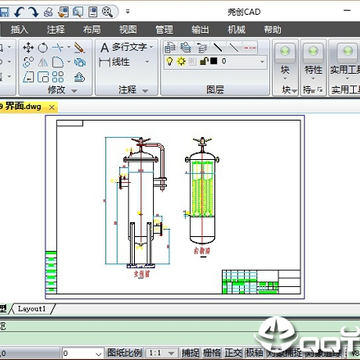Screen dimensions: 360x360
Task: Open the 帮助 ribbon tab
Action: click(272, 30)
